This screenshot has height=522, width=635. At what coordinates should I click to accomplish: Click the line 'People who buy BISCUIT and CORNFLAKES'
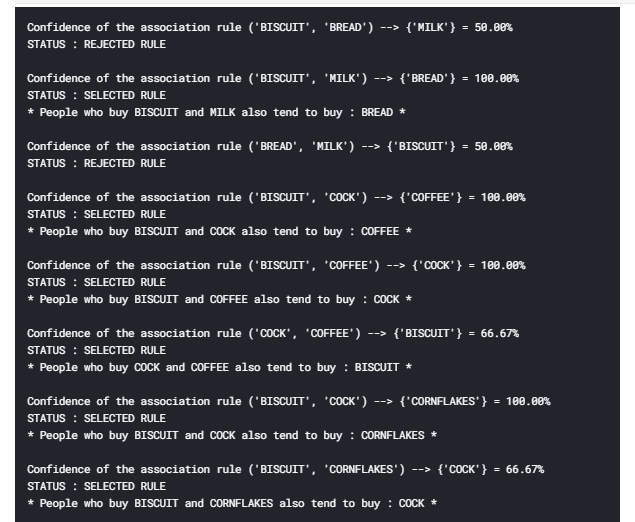pyautogui.click(x=231, y=503)
